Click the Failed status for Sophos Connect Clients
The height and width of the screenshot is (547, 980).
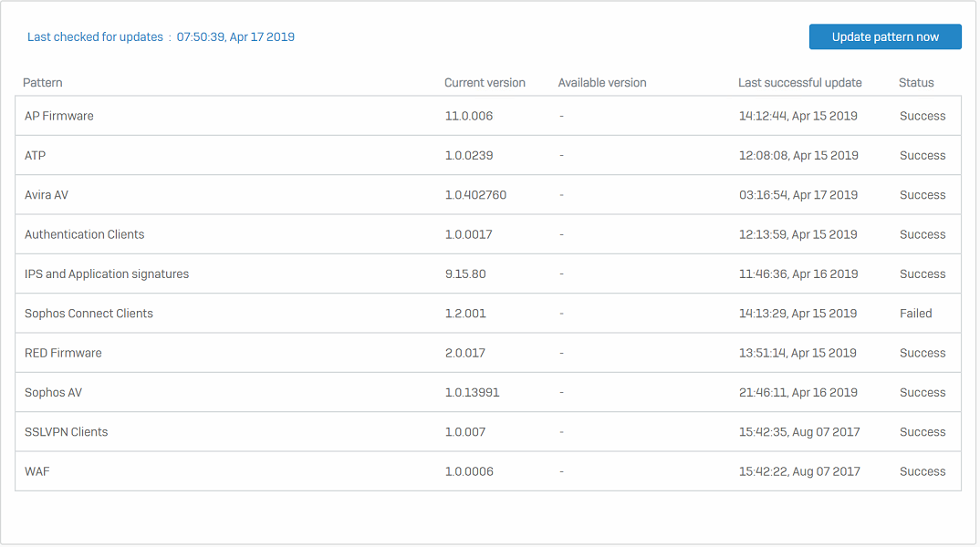[915, 314]
